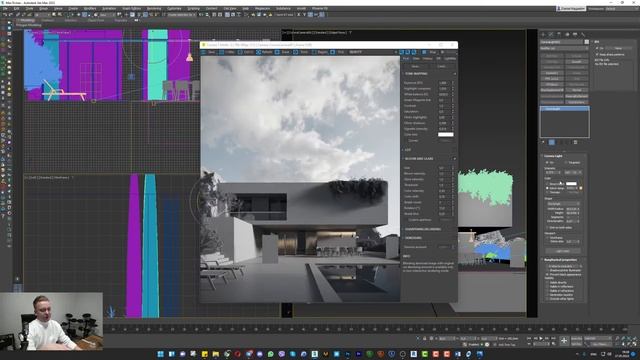Viewport: 640px width, 360px height.
Task: Select CoronaLight in the modifier stack
Action: [564, 109]
